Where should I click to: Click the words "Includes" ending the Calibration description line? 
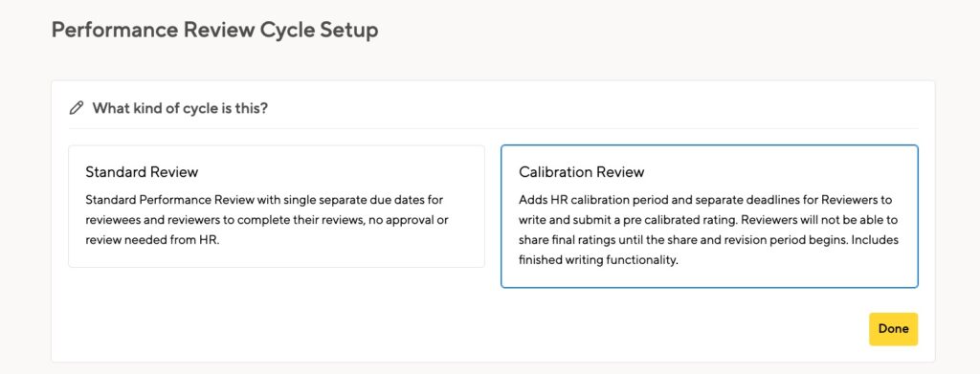pyautogui.click(x=877, y=240)
